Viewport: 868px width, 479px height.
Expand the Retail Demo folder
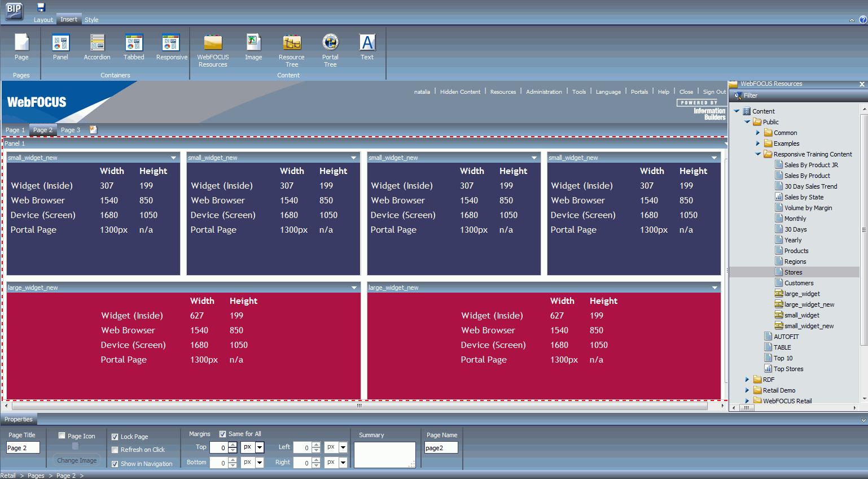pos(747,390)
